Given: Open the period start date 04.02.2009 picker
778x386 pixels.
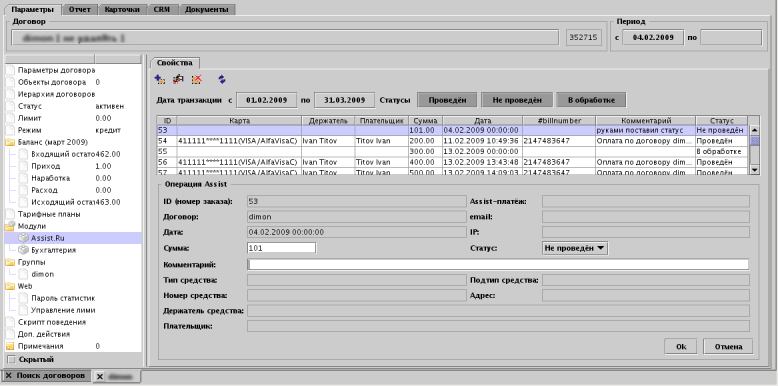Looking at the screenshot, I should tap(652, 38).
